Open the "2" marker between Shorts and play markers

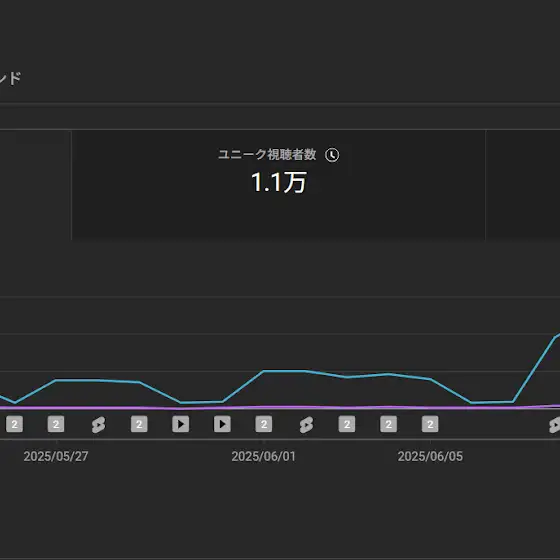[x=139, y=424]
